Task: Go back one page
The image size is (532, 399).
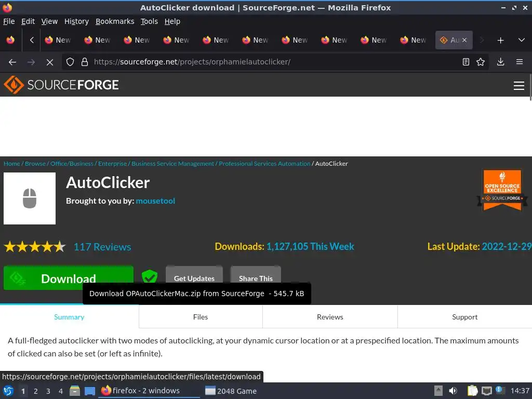Action: coord(12,62)
